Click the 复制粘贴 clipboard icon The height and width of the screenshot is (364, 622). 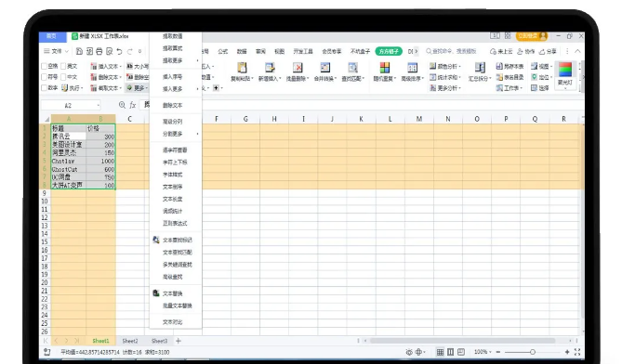click(242, 68)
